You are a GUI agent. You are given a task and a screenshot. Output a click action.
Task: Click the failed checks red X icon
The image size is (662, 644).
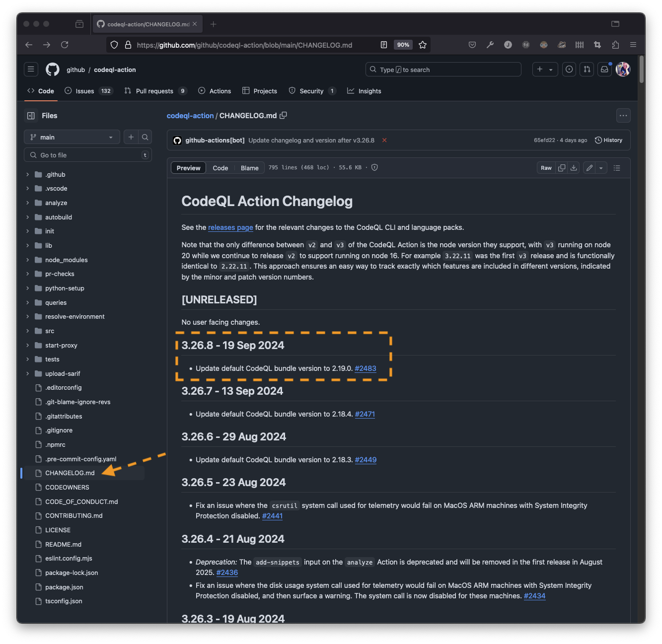tap(384, 141)
